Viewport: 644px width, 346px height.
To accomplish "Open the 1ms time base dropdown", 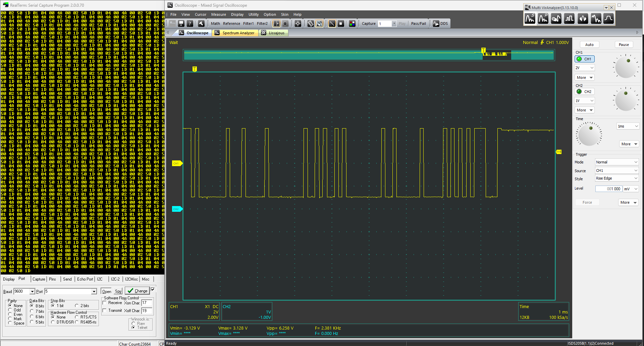I will click(x=628, y=126).
